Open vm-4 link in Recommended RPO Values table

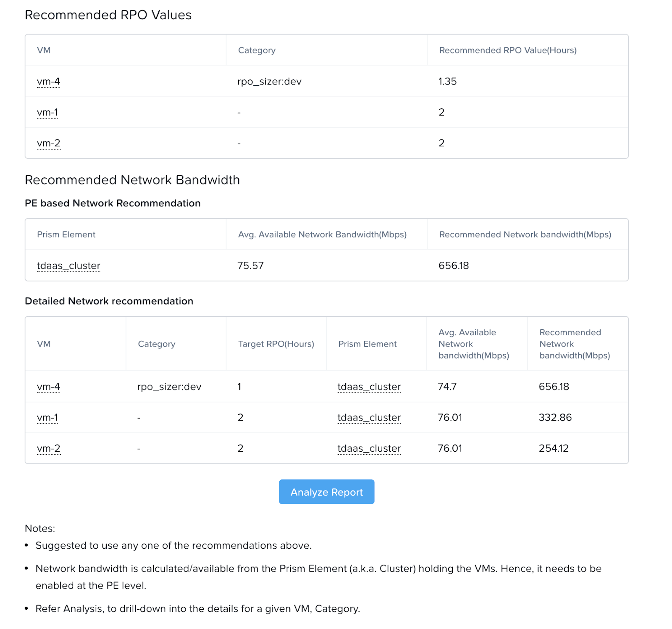pos(48,82)
